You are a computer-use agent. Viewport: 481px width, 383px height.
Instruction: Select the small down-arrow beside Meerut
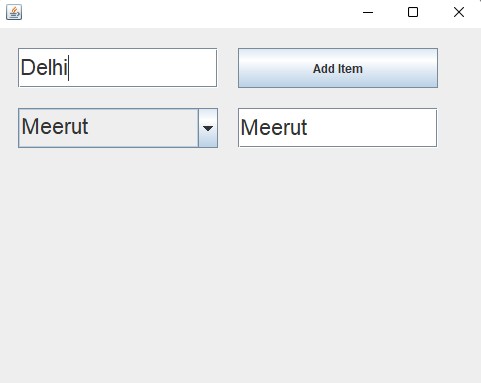point(208,128)
